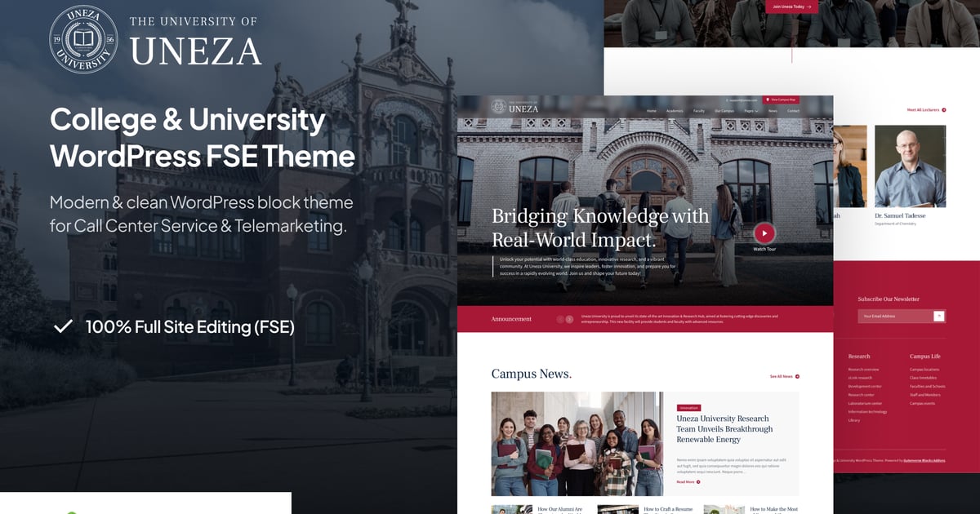Click the Research center footer link
The image size is (980, 514).
coord(861,395)
